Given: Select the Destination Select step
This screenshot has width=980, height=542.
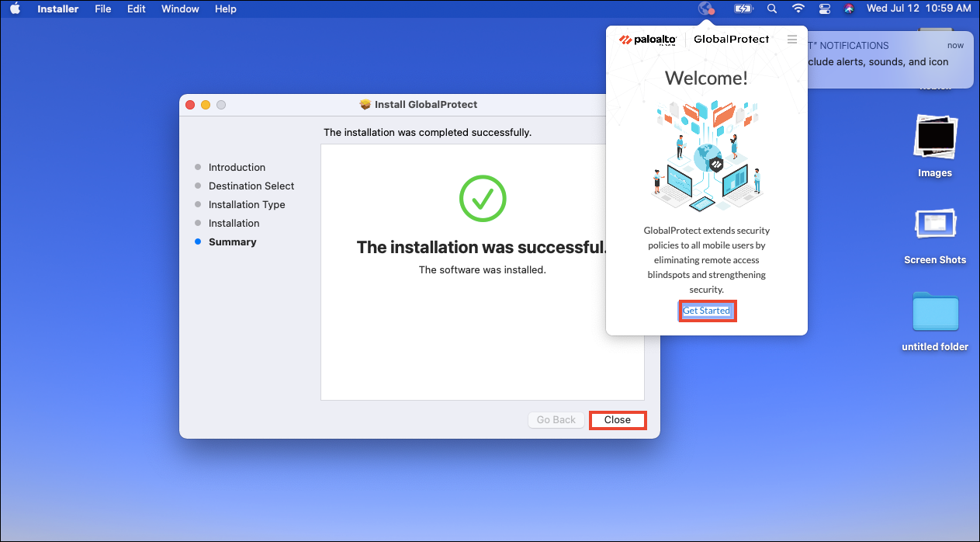Looking at the screenshot, I should tap(251, 186).
